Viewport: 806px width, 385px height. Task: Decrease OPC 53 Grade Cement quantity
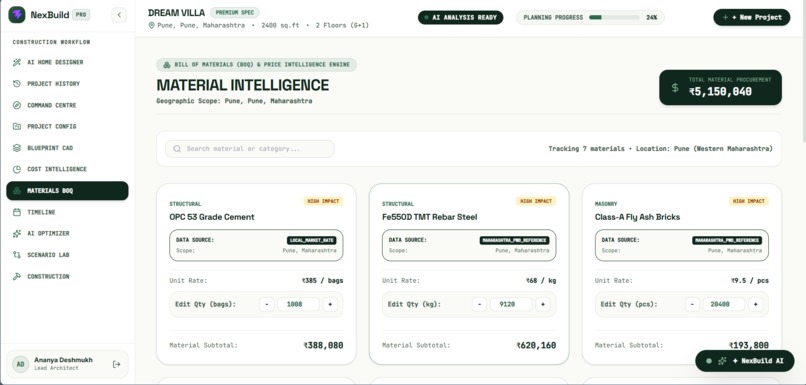[267, 304]
